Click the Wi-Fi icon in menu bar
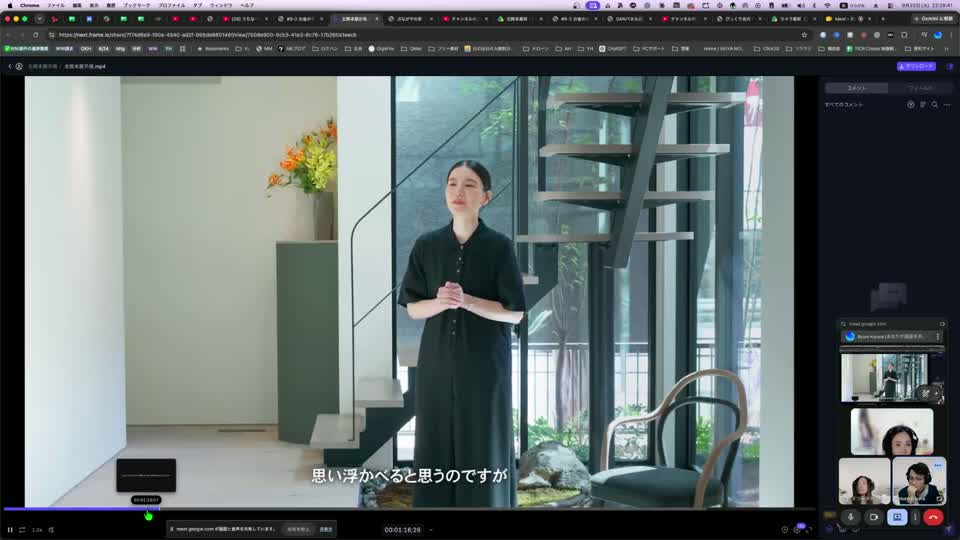Screen dimensions: 960x540 coord(828,5)
